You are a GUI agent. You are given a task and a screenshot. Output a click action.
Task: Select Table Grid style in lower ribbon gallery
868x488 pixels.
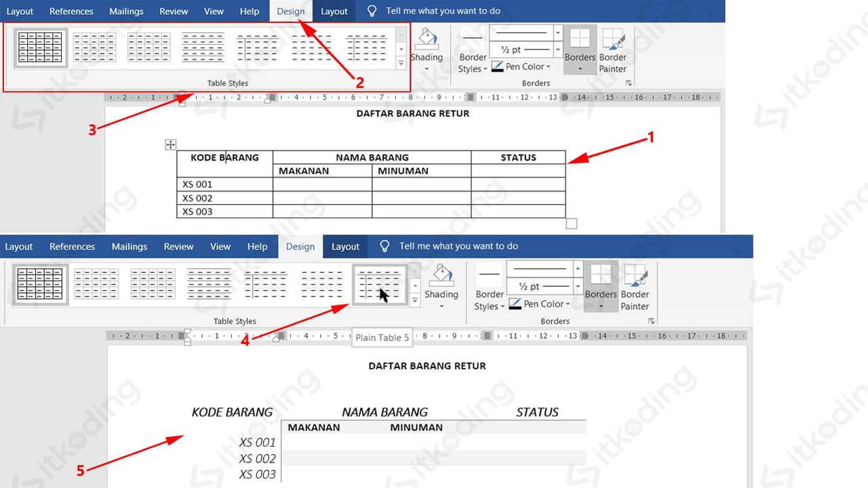(40, 284)
